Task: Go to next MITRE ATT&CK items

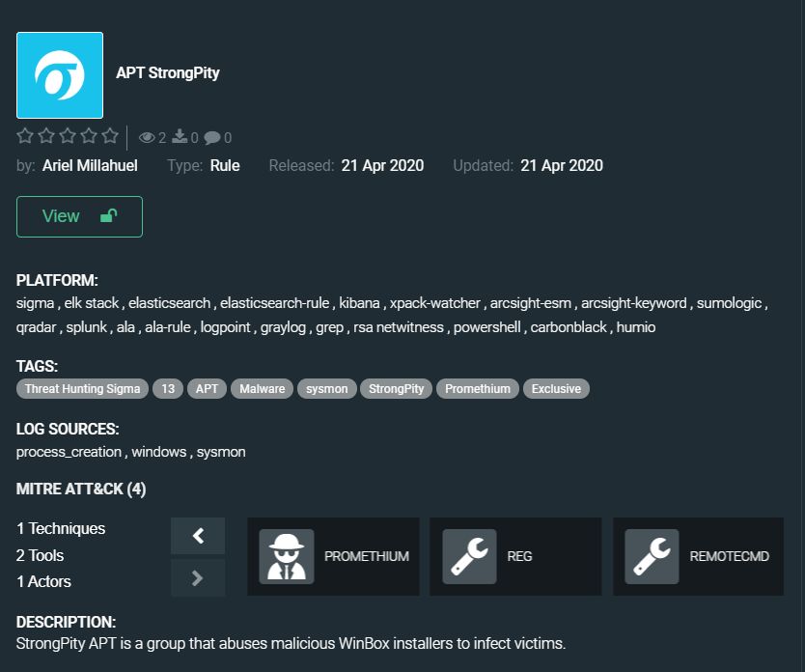Action: pos(198,578)
